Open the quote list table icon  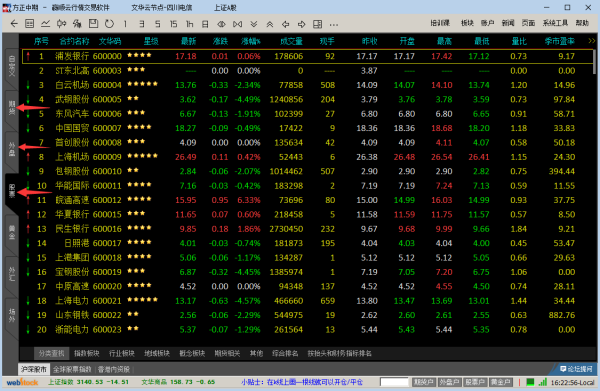point(29,24)
